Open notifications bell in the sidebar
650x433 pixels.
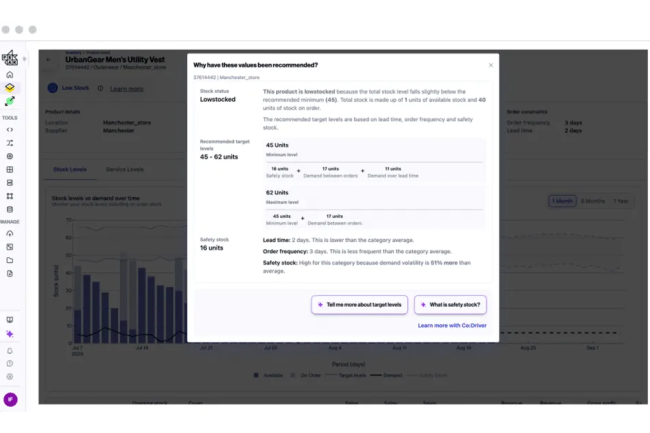(x=10, y=351)
